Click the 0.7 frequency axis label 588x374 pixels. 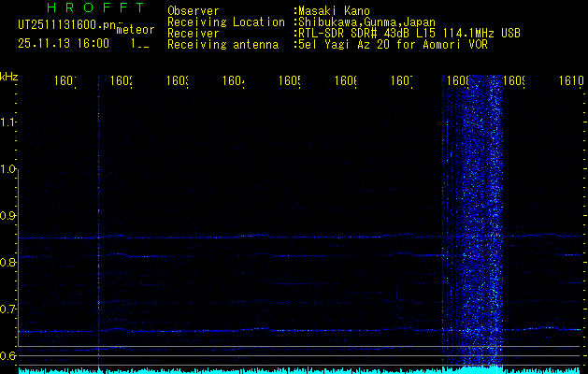point(8,309)
